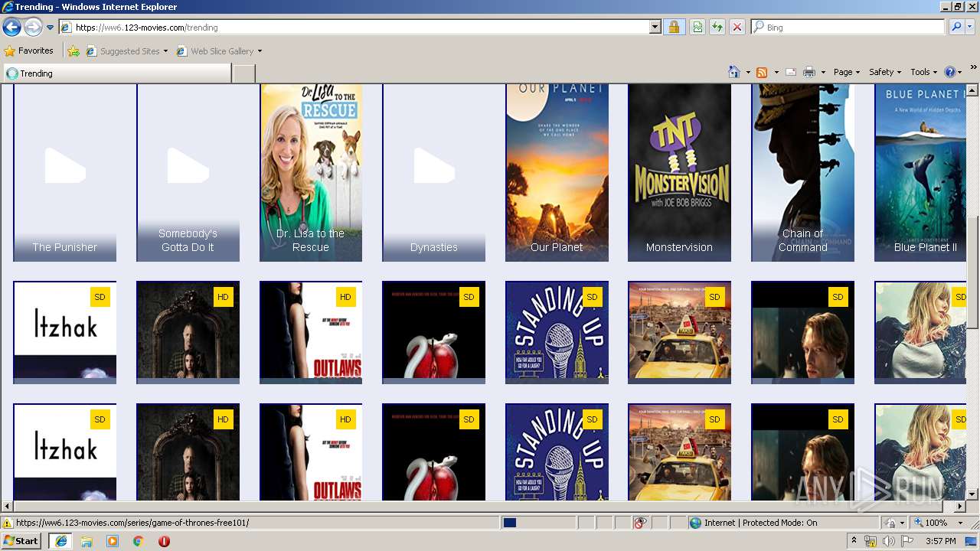Open the Chrome taskbar icon

(138, 541)
